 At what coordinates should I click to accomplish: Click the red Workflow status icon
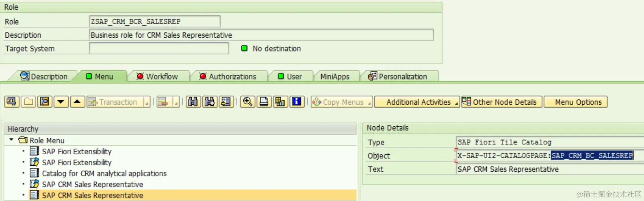click(x=140, y=76)
